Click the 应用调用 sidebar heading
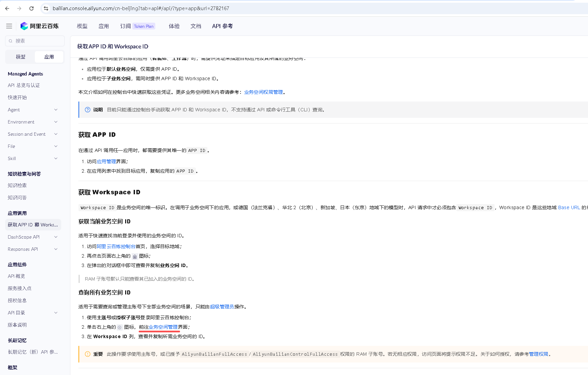This screenshot has height=375, width=588. pos(17,213)
